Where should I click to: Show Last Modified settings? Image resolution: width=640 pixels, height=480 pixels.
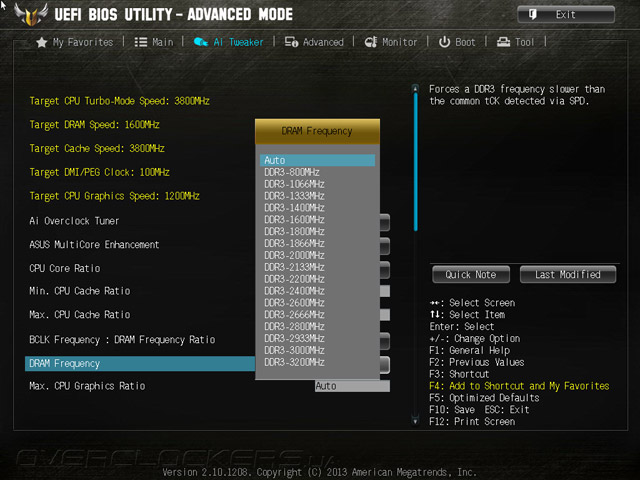(568, 275)
